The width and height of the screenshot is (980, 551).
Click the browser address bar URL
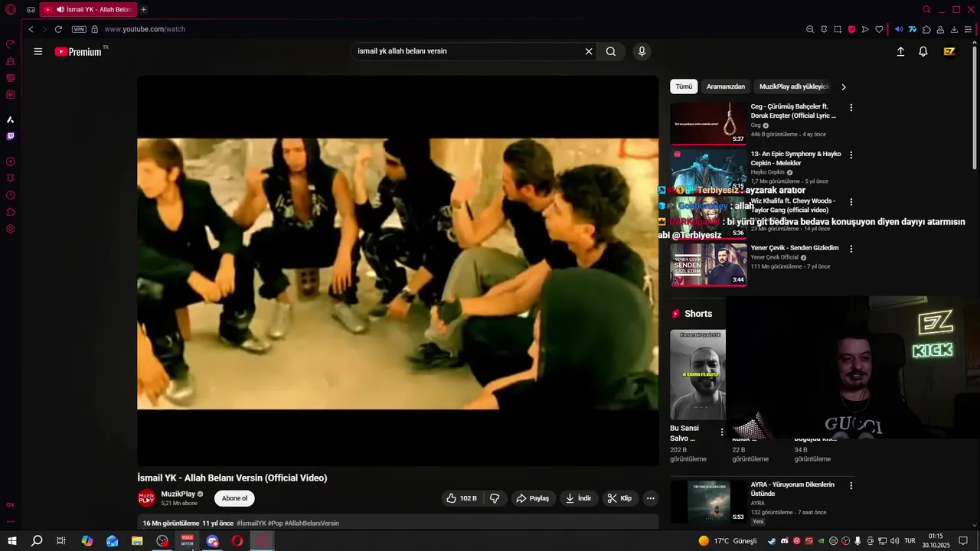[x=145, y=29]
